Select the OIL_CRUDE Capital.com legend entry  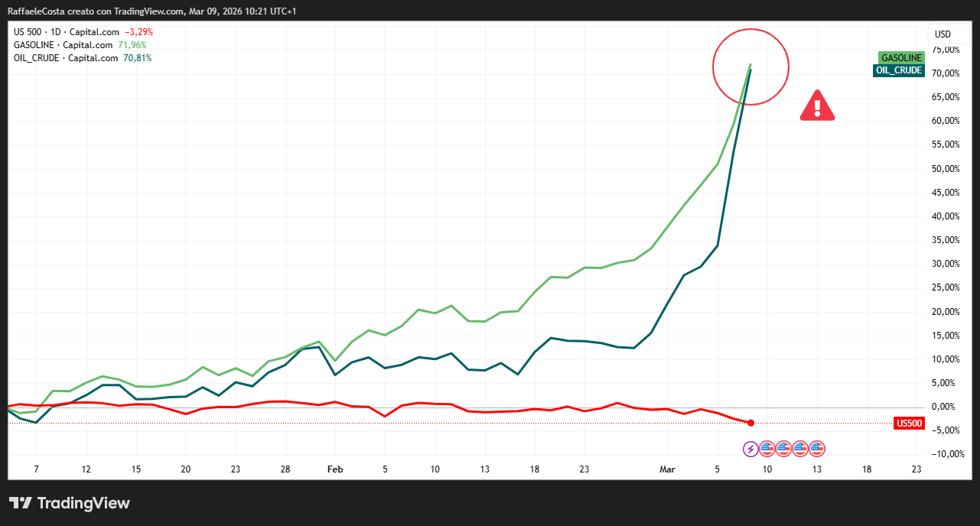tap(66, 58)
